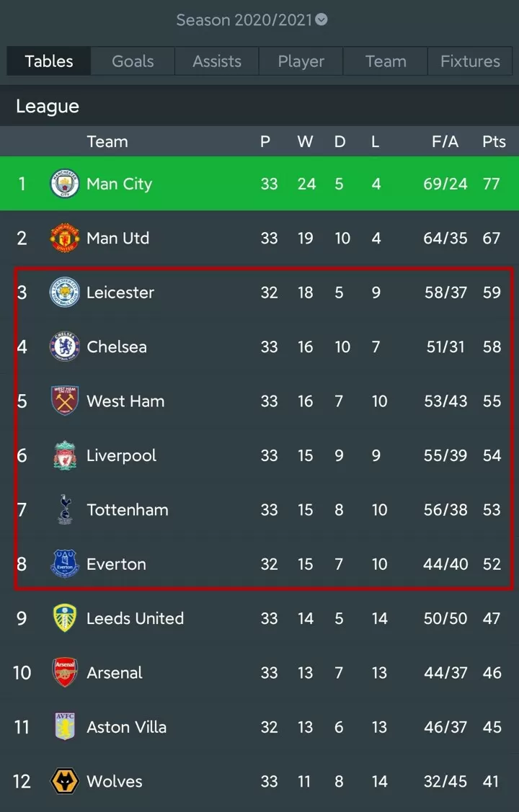This screenshot has height=812, width=519.
Task: Click the Everton club badge
Action: click(x=65, y=564)
